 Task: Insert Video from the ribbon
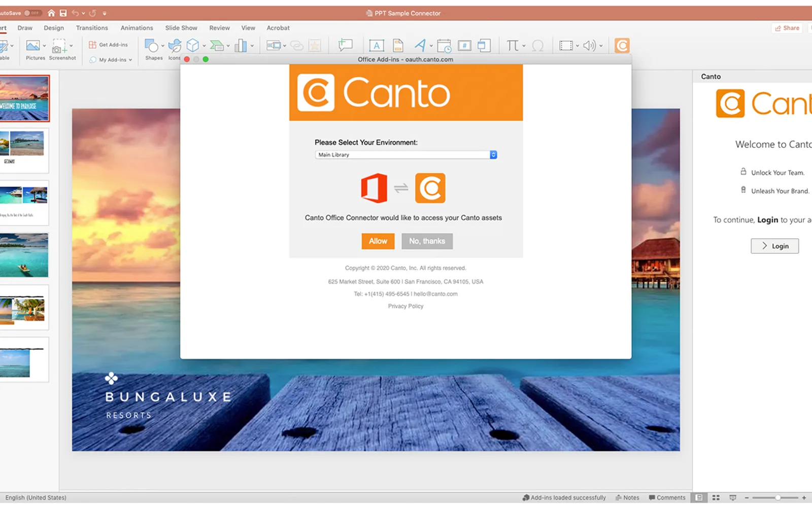(x=566, y=46)
